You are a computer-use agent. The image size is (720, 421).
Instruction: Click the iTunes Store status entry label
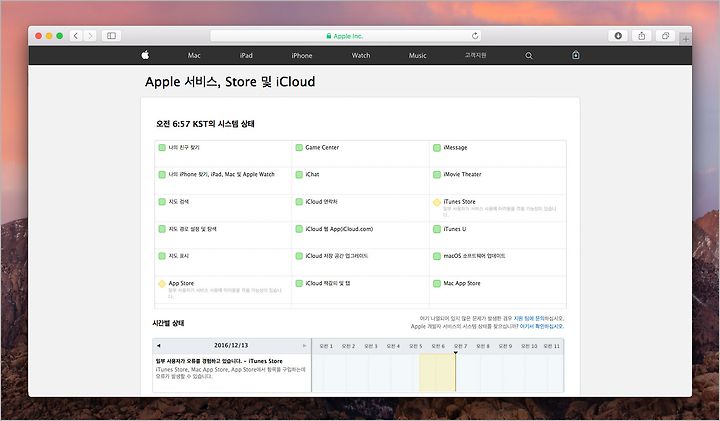pyautogui.click(x=459, y=202)
